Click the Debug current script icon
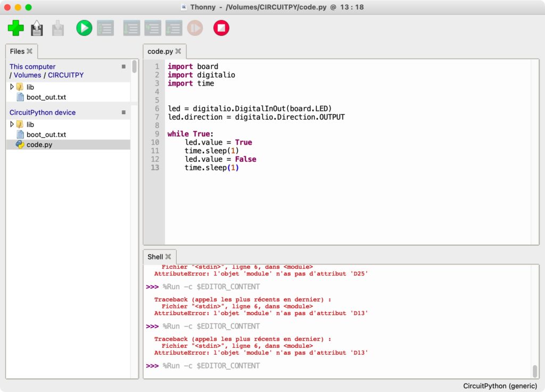The width and height of the screenshot is (545, 392). (x=105, y=28)
